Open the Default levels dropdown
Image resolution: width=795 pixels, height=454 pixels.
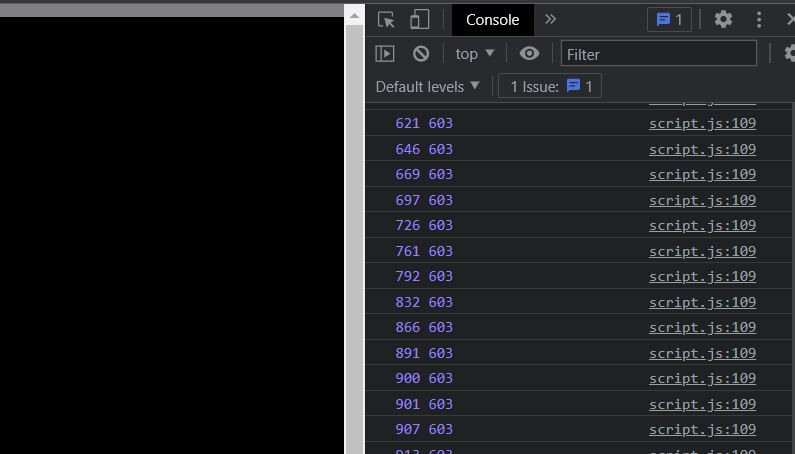pyautogui.click(x=427, y=86)
